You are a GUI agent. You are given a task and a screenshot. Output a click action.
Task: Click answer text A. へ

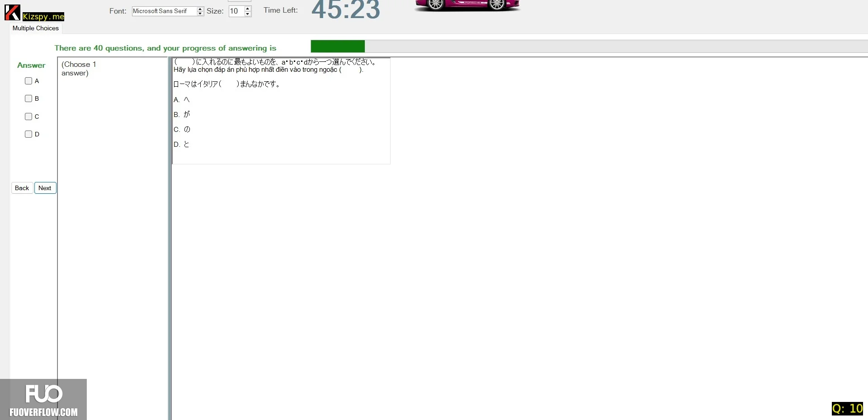click(x=182, y=100)
